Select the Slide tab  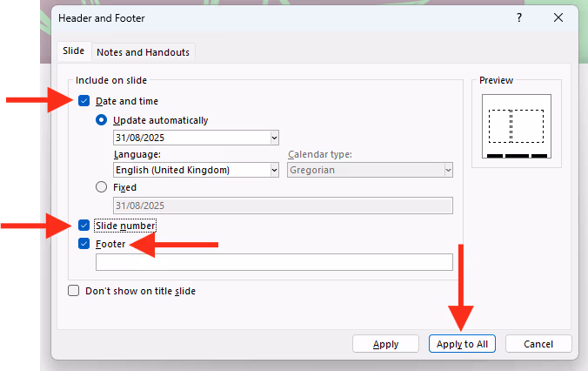[x=73, y=52]
